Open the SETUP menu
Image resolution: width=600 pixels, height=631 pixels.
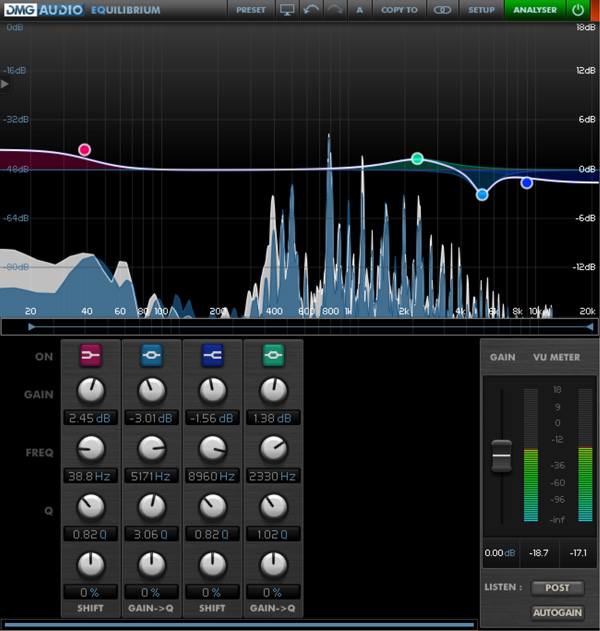(x=481, y=10)
